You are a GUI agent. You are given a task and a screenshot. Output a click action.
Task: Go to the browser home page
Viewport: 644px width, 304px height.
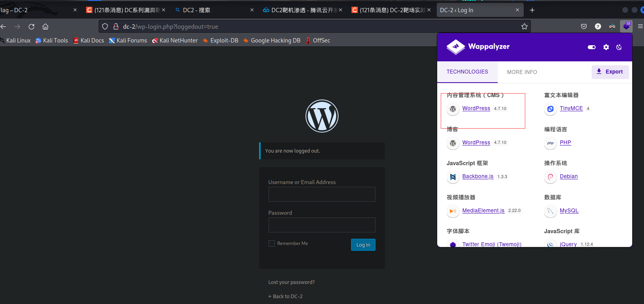(46, 26)
